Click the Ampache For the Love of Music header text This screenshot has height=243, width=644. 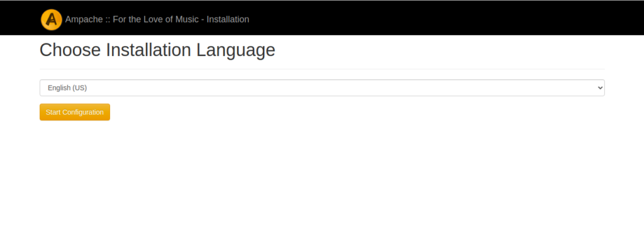coord(157,20)
